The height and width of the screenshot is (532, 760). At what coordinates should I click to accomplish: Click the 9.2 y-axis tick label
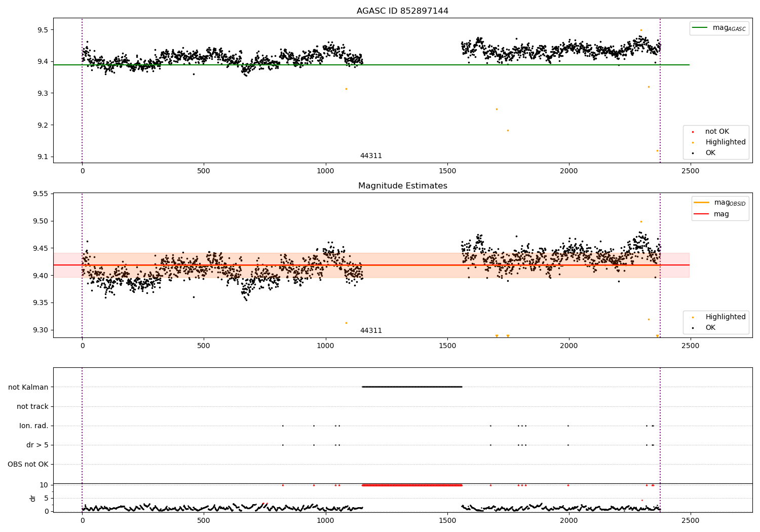click(43, 125)
